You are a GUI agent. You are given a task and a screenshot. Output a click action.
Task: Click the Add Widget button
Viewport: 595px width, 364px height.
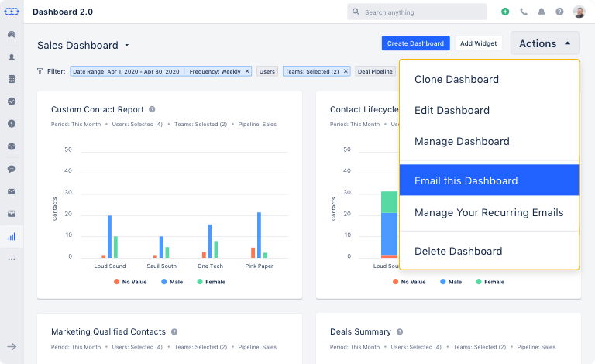(478, 43)
